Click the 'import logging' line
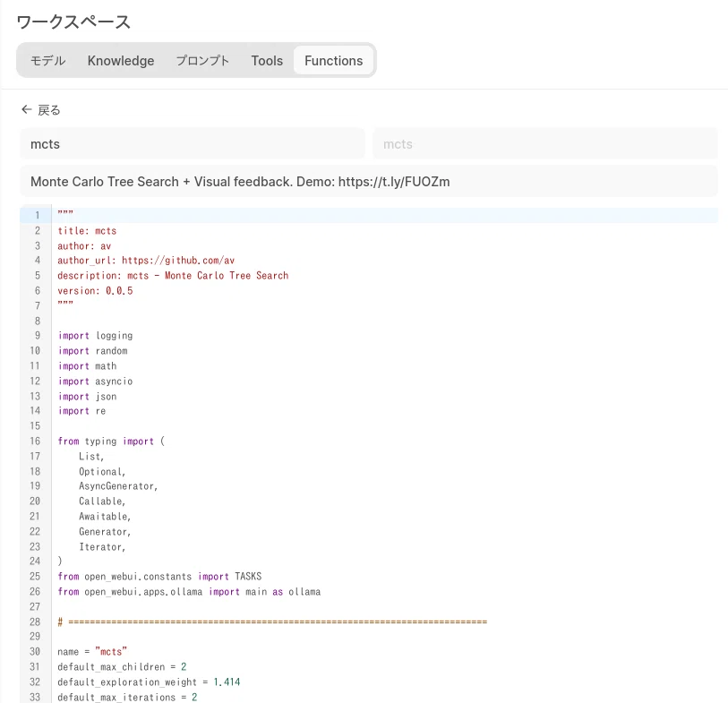Image resolution: width=728 pixels, height=703 pixels. 95,336
